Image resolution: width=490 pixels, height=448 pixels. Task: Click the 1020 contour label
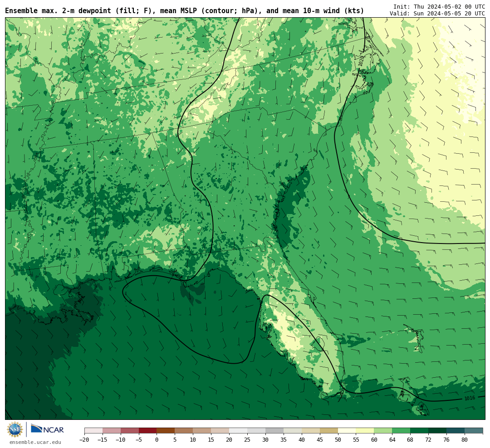pyautogui.click(x=361, y=61)
